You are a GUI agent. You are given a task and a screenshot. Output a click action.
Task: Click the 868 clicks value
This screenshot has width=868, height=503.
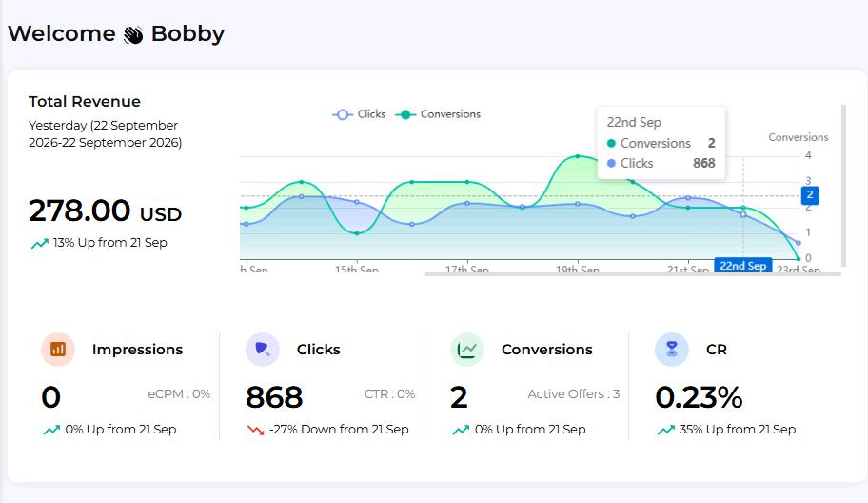pos(274,397)
